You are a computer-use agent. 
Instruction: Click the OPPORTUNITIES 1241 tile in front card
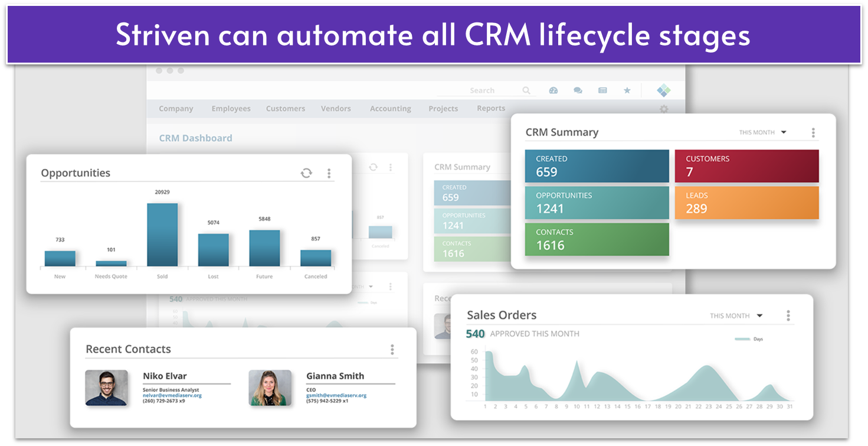coord(597,203)
